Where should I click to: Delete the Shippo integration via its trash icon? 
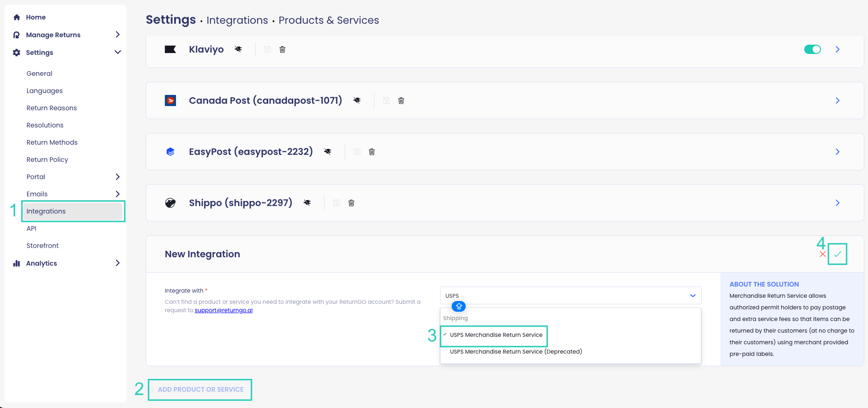pos(351,203)
